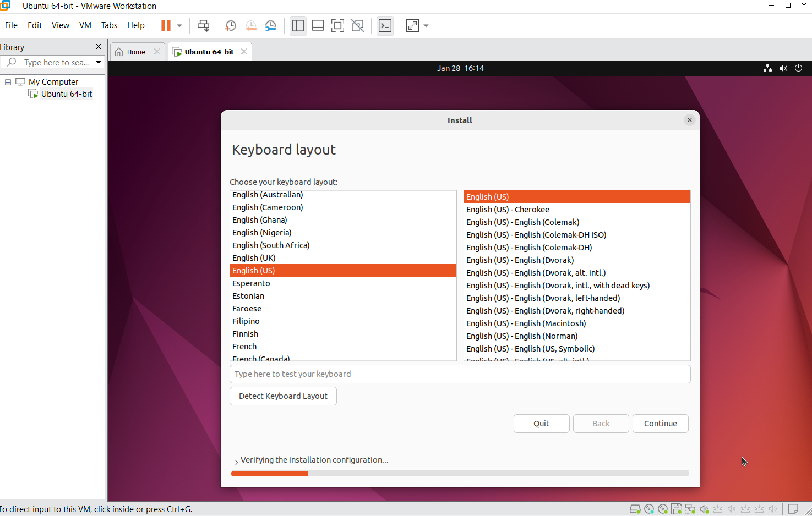Click the keyboard test input field

460,374
